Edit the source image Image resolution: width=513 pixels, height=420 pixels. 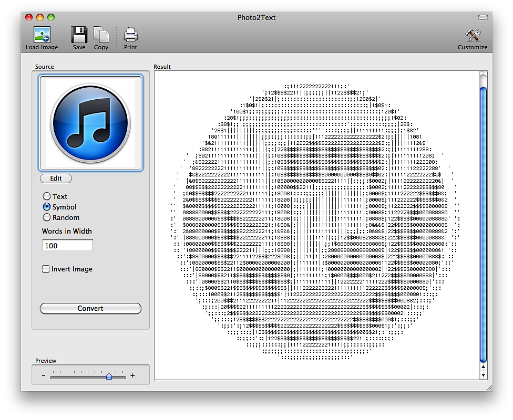coord(56,178)
